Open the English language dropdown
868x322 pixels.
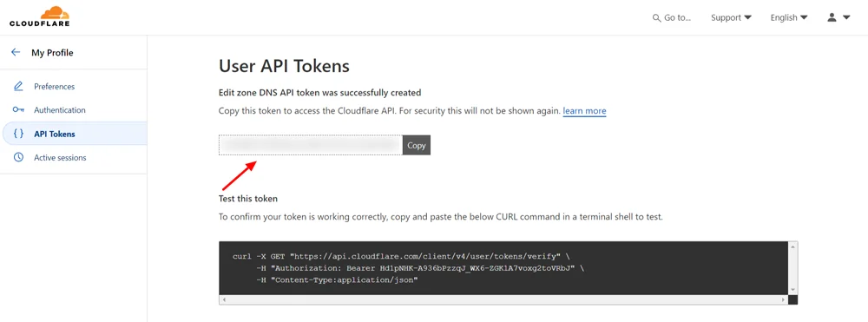click(789, 17)
